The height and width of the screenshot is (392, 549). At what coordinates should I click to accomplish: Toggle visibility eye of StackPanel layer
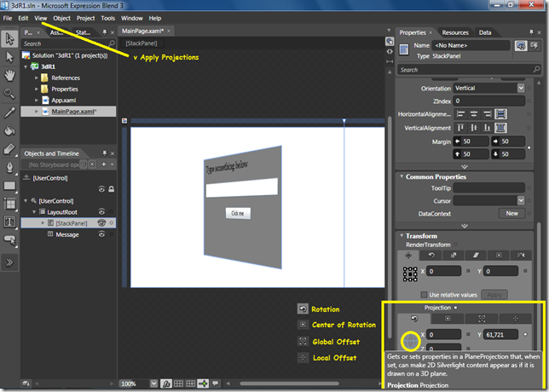102,222
